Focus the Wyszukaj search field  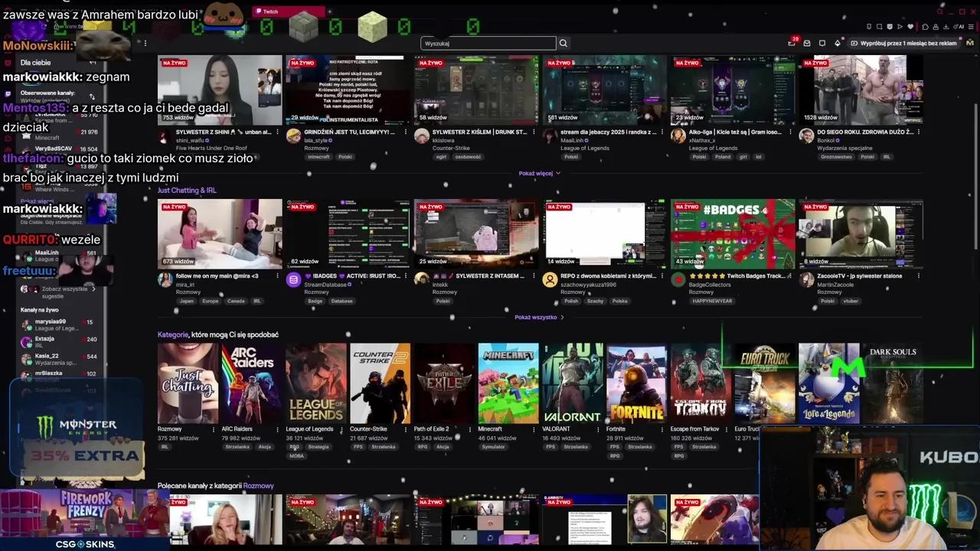click(488, 44)
